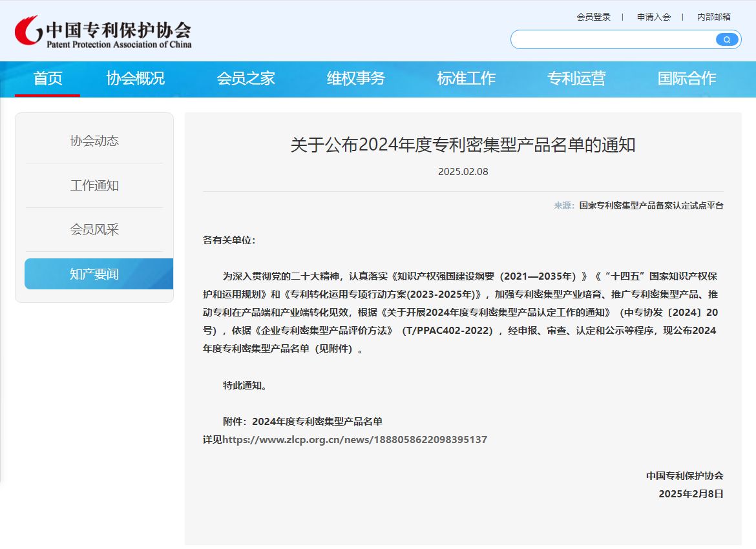Open the 专利运营 menu item
This screenshot has width=756, height=549.
coord(576,79)
